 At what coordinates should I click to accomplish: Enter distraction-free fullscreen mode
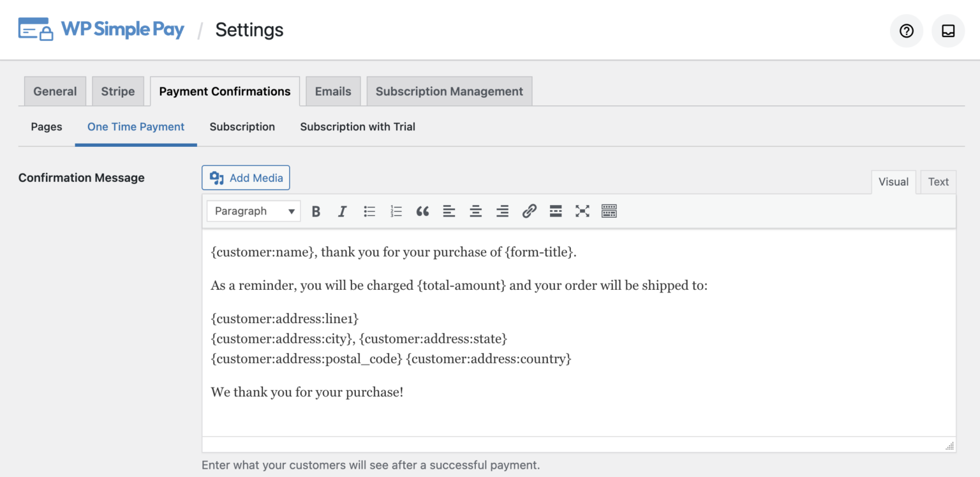[582, 211]
